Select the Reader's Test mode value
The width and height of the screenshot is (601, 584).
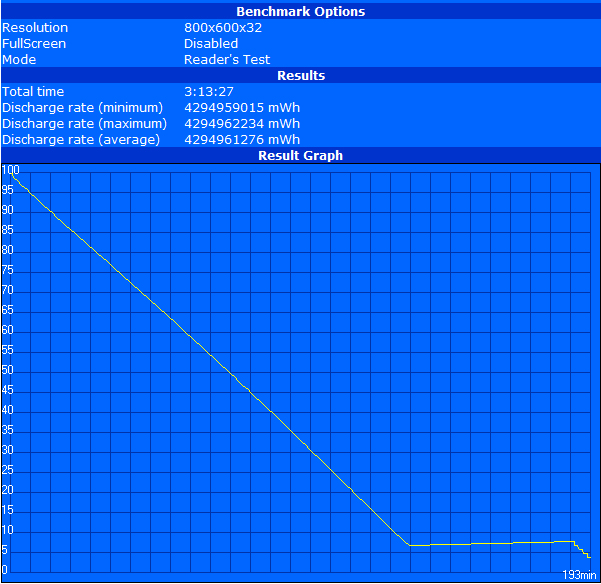click(x=227, y=60)
